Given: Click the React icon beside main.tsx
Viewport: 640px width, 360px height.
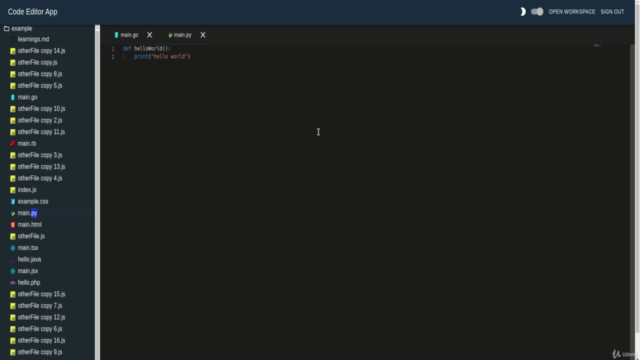Looking at the screenshot, I should tap(13, 248).
